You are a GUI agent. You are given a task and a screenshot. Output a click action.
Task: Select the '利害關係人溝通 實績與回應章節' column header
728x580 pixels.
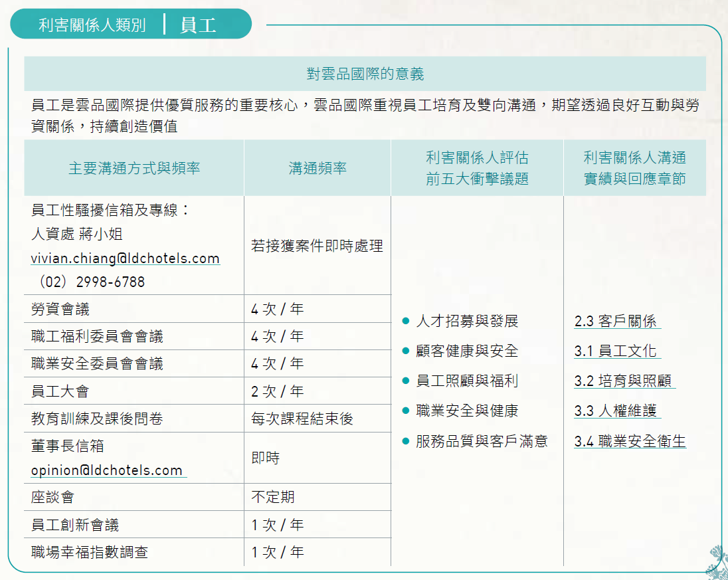pos(635,167)
